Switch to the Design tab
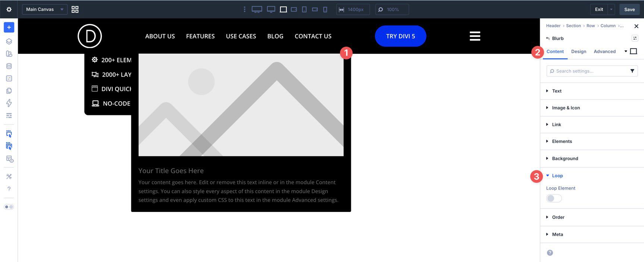644x262 pixels. pyautogui.click(x=579, y=52)
